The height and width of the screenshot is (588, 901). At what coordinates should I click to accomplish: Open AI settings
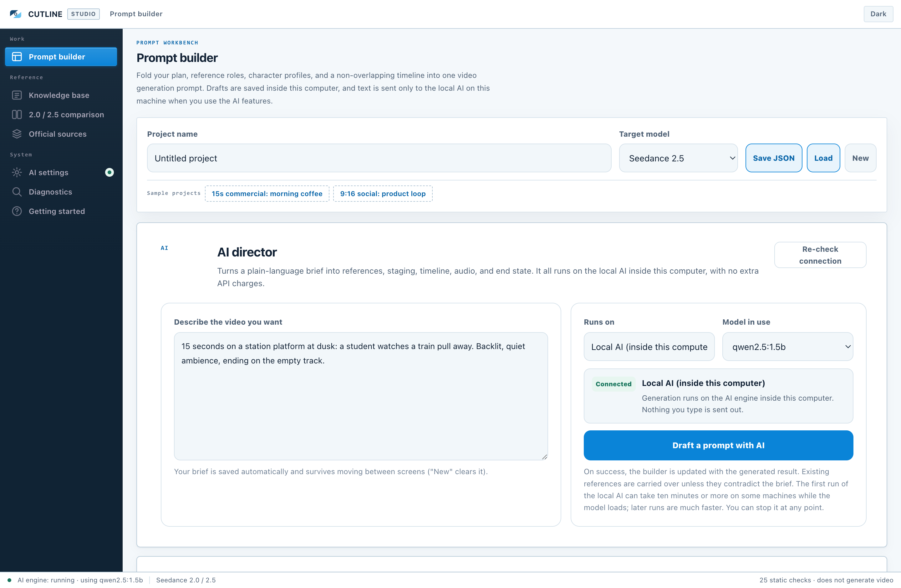[x=61, y=173]
